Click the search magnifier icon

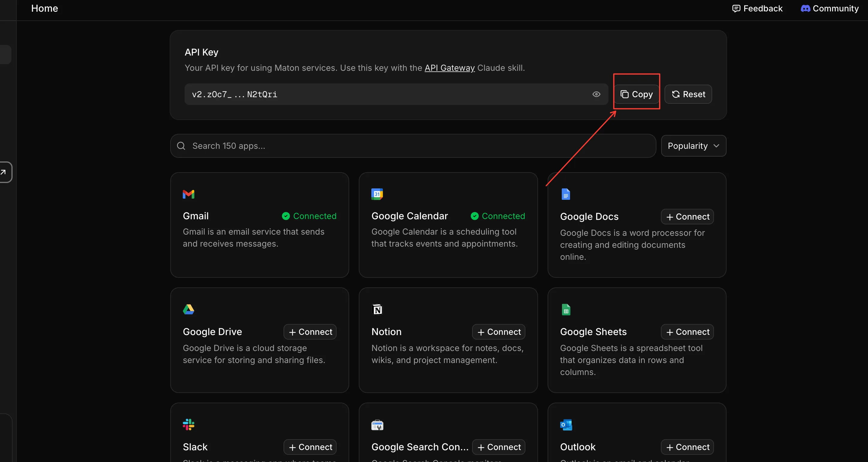click(181, 146)
